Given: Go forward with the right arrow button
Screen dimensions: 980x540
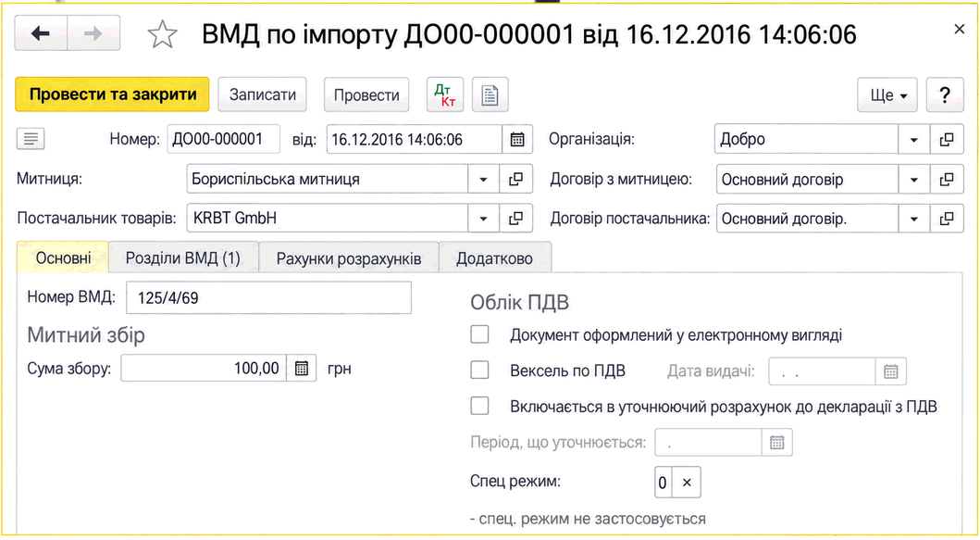Looking at the screenshot, I should pyautogui.click(x=93, y=32).
